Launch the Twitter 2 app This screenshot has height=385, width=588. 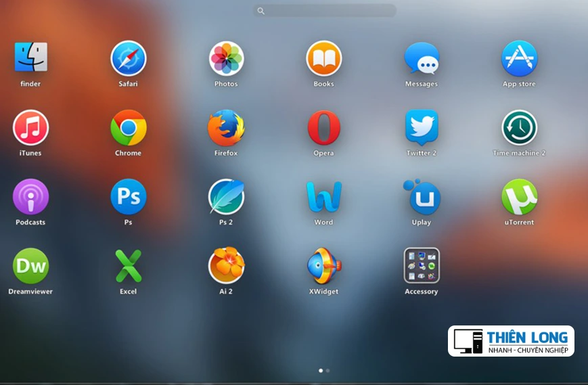pos(422,127)
